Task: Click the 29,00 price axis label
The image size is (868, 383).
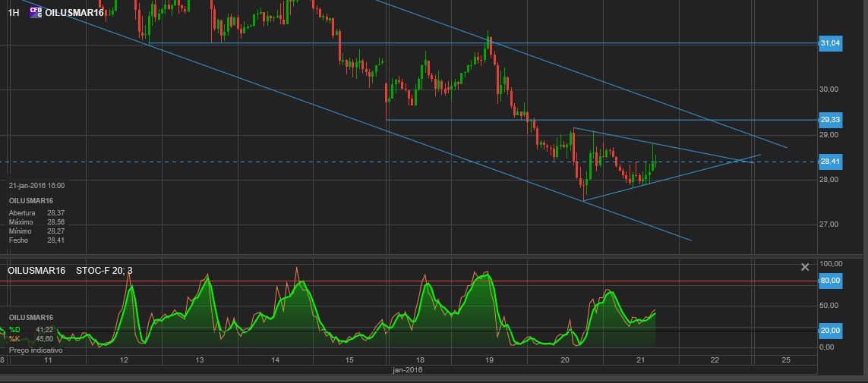Action: click(x=830, y=135)
